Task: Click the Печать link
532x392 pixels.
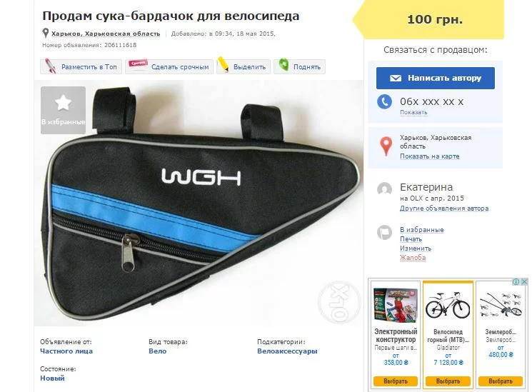Action: click(411, 239)
